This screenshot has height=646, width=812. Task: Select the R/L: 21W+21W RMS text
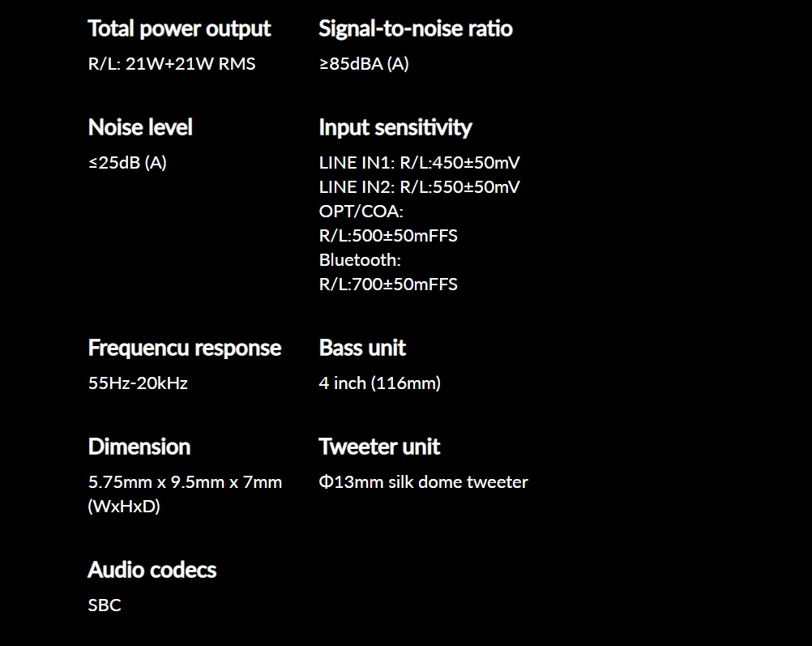coord(172,64)
